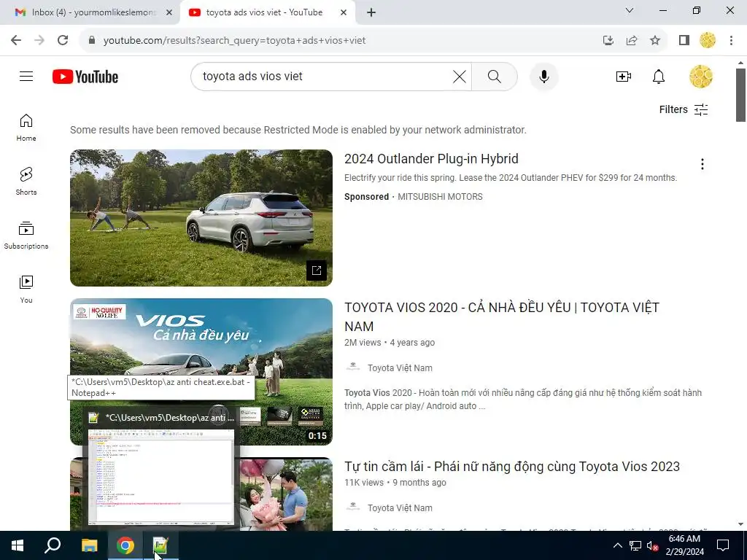This screenshot has height=560, width=747.
Task: Open Shorts in the sidebar
Action: pyautogui.click(x=26, y=182)
